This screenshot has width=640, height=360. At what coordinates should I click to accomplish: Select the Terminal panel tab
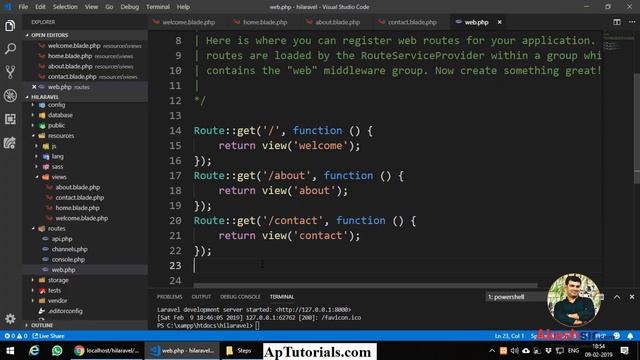coord(282,297)
